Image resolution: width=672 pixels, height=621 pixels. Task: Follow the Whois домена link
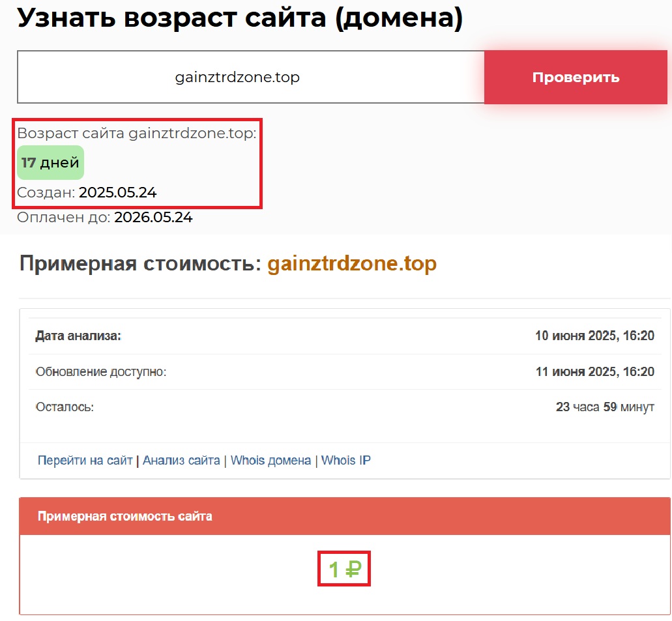pos(270,461)
